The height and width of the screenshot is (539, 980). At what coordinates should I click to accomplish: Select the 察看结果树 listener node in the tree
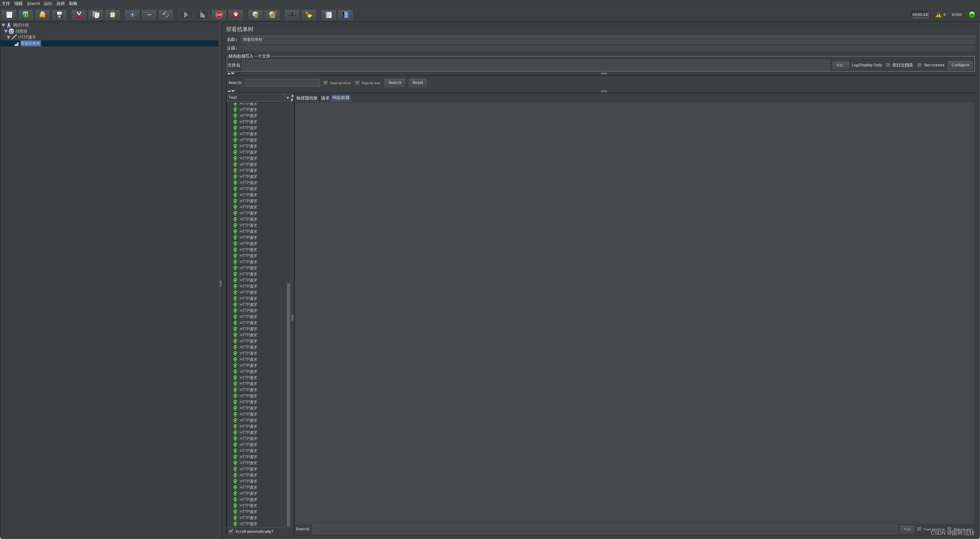click(30, 44)
